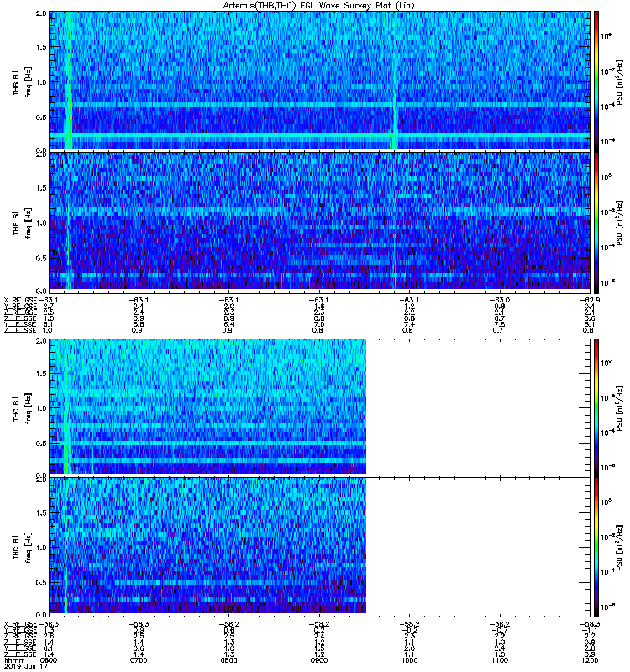Viewport: 630px width, 672px height.
Task: Click the 'THC B∥ freq [Hz]' axis label
Action: (x=22, y=548)
